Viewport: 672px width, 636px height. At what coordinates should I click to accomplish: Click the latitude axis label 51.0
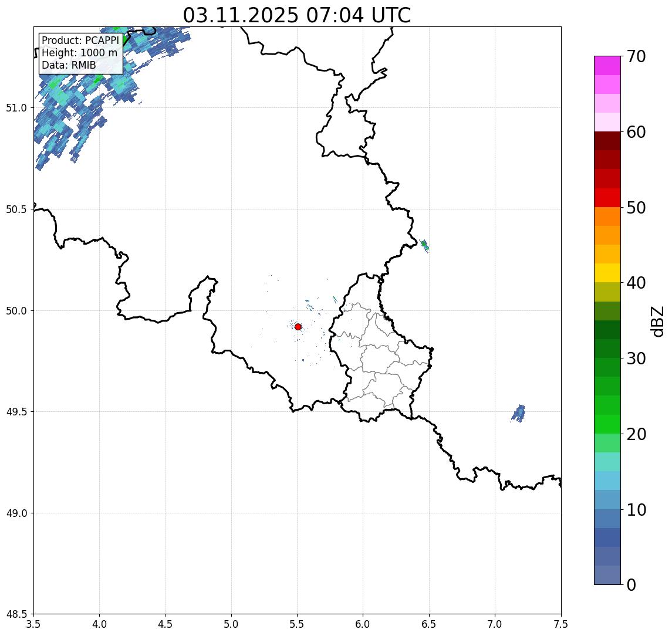(x=16, y=108)
